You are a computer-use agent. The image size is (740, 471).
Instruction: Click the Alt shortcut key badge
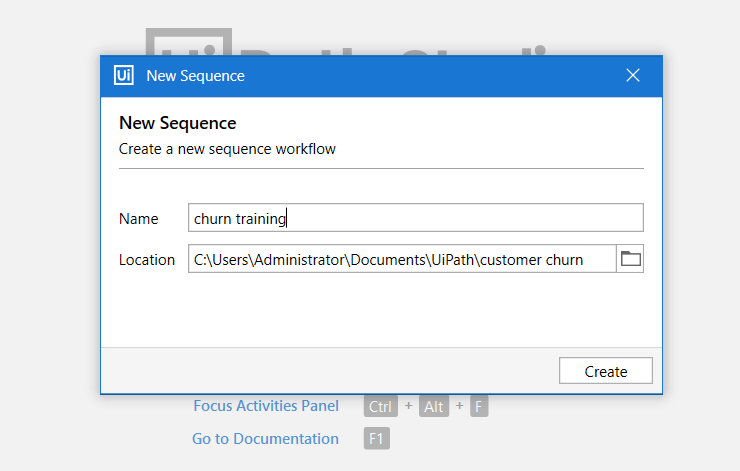434,406
